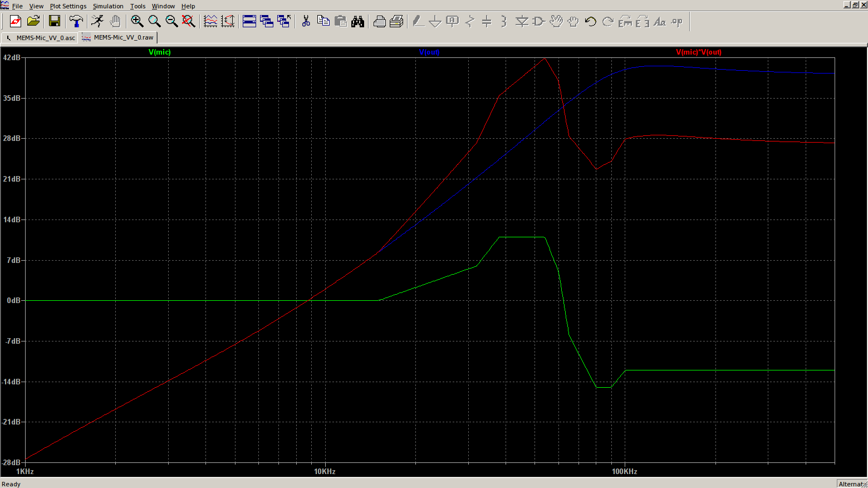Click the Print Setup printer icon
This screenshot has height=488, width=868.
[379, 21]
